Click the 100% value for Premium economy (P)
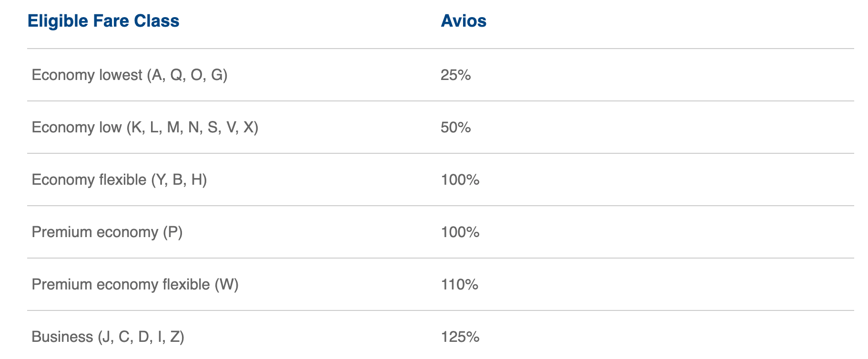Viewport: 868px width, 359px height. point(460,232)
